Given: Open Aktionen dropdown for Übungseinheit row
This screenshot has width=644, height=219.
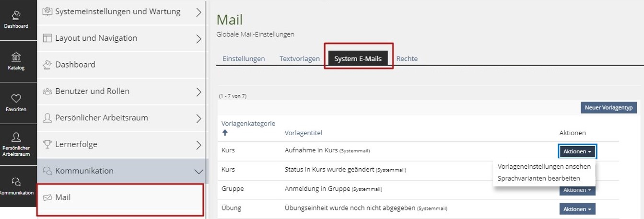Looking at the screenshot, I should [x=577, y=209].
